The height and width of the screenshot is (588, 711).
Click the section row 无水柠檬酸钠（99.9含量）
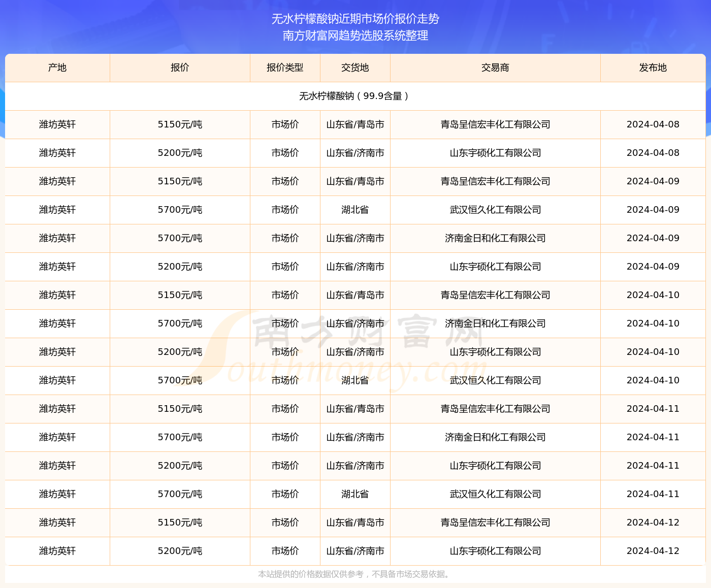(355, 96)
